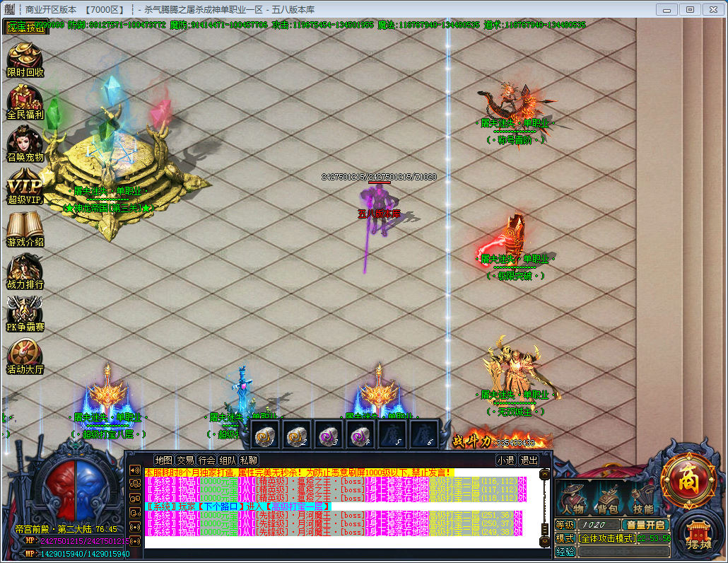
Task: Open the 限时回收 gold ingot icon
Action: click(25, 60)
